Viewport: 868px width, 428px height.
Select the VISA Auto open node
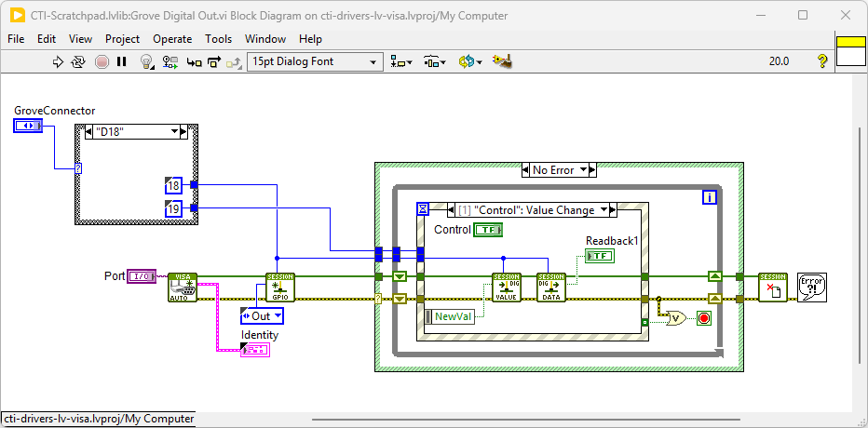coord(183,288)
